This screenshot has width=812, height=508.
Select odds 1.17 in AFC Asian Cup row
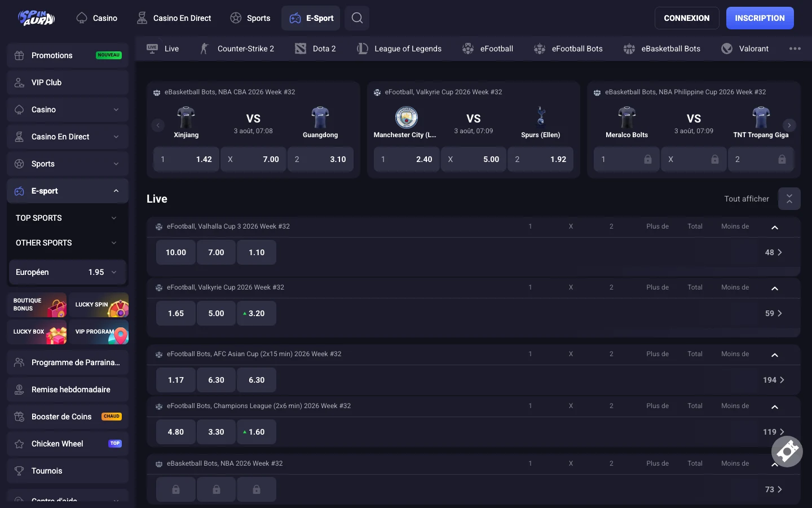(x=176, y=380)
